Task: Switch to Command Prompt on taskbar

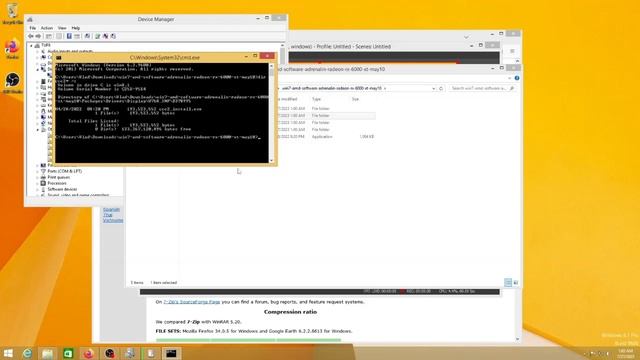Action: pyautogui.click(x=171, y=353)
